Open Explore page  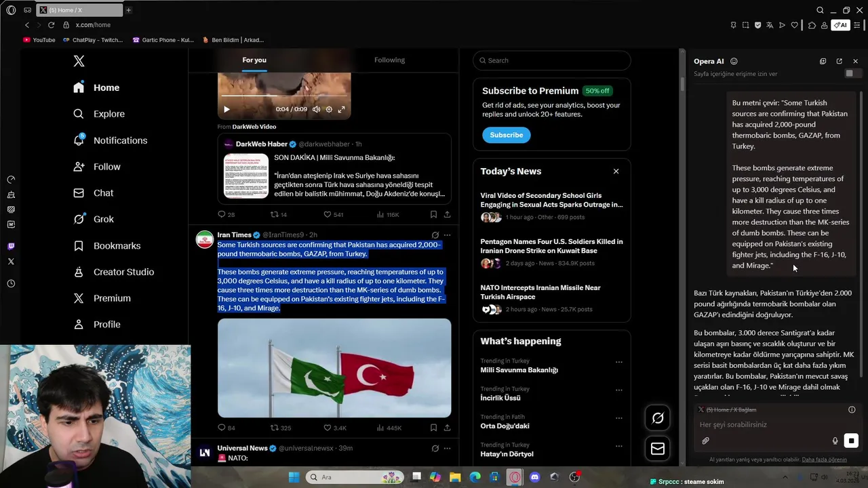pyautogui.click(x=99, y=114)
